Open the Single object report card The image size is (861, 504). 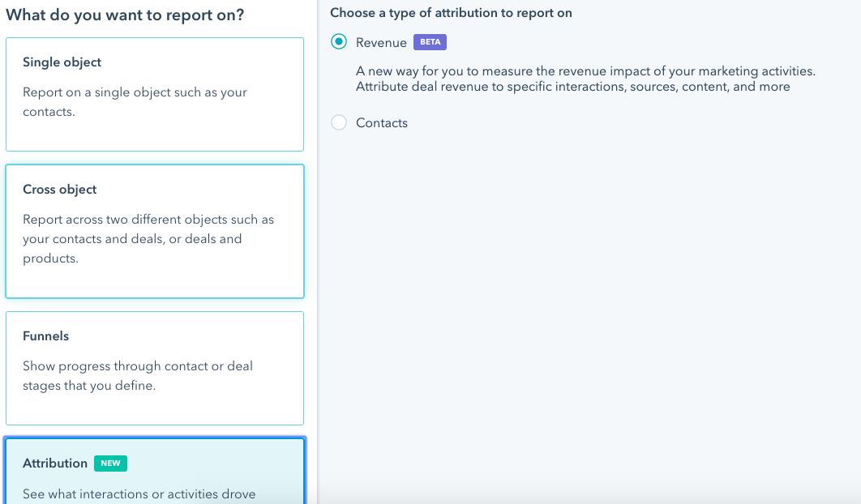coord(154,94)
